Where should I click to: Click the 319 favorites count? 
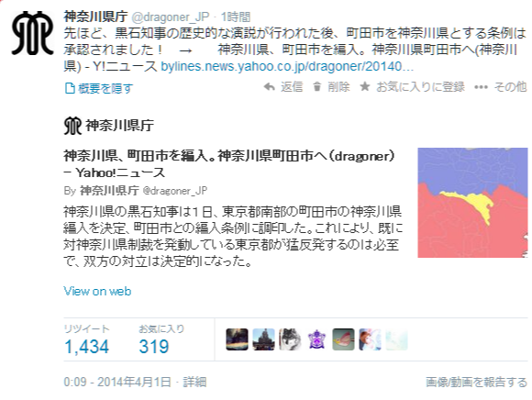[x=154, y=347]
